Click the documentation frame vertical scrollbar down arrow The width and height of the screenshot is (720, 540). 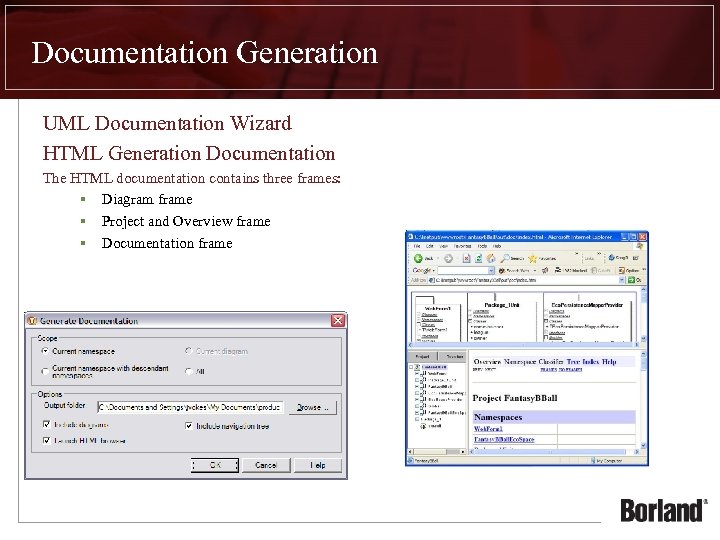643,445
